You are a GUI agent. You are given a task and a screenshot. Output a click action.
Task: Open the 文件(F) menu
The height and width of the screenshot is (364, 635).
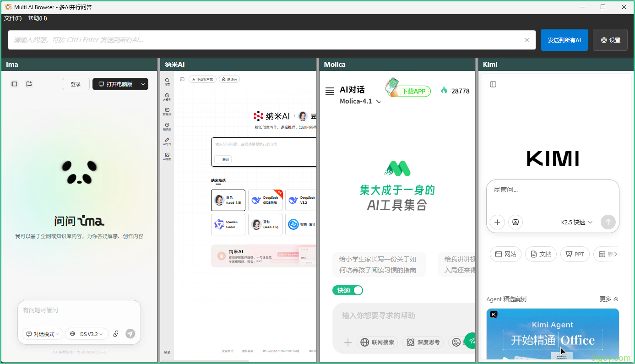(x=13, y=18)
